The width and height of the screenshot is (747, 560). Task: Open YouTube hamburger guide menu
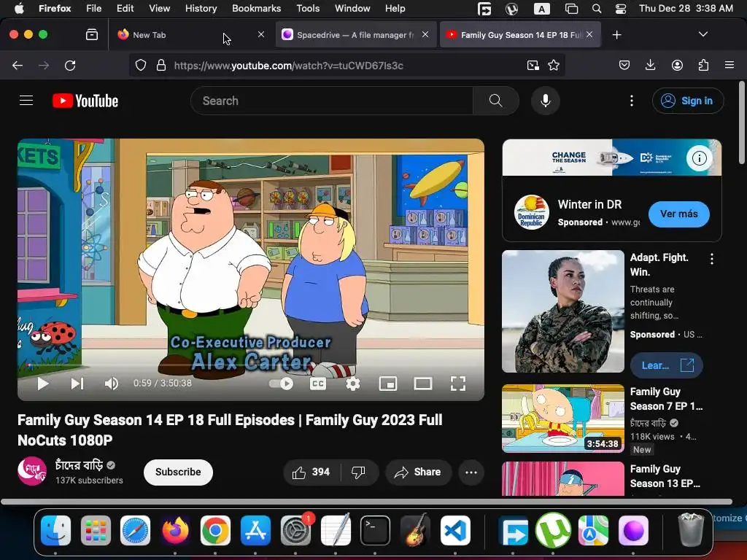tap(26, 101)
